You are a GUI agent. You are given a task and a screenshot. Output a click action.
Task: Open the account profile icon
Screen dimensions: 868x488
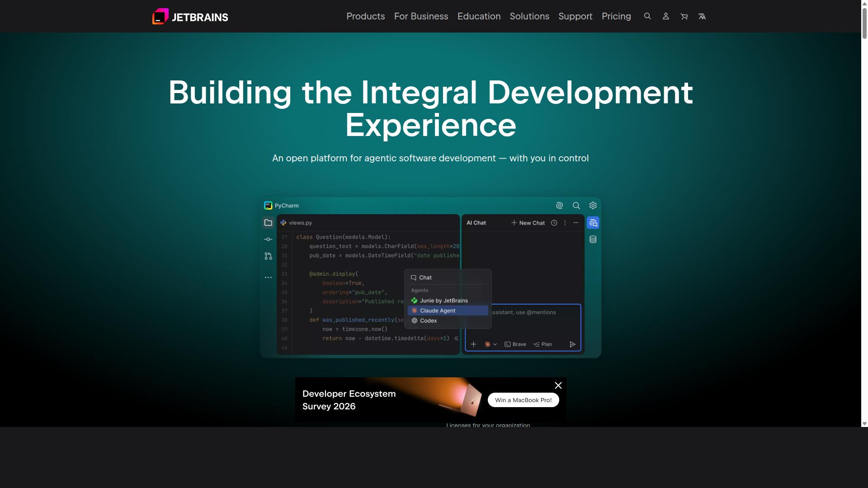pyautogui.click(x=665, y=16)
